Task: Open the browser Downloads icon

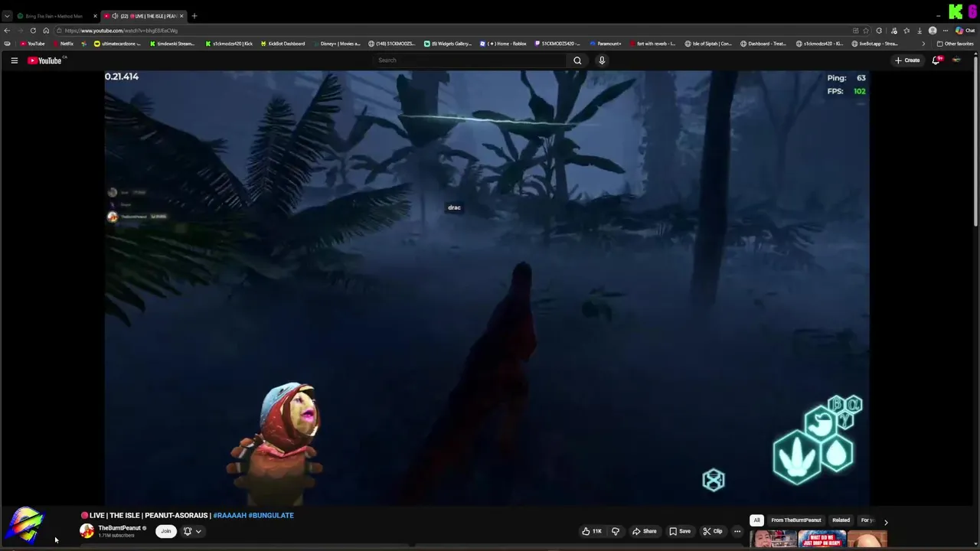Action: pos(920,31)
